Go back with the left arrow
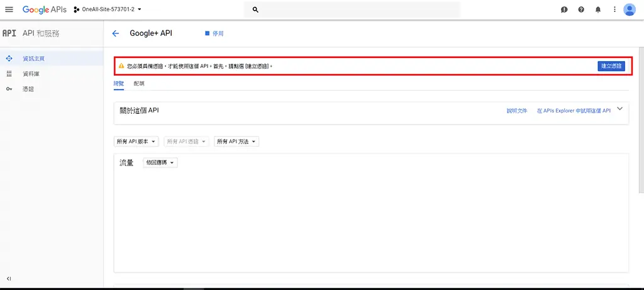644x290 pixels. pos(116,34)
